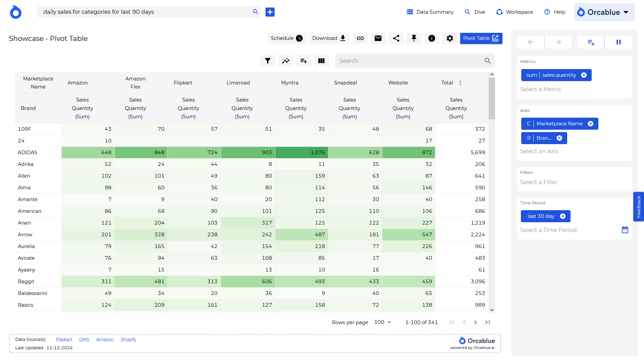Click the Aneri Limeroad cell 317
This screenshot has width=644, height=362.
click(248, 223)
